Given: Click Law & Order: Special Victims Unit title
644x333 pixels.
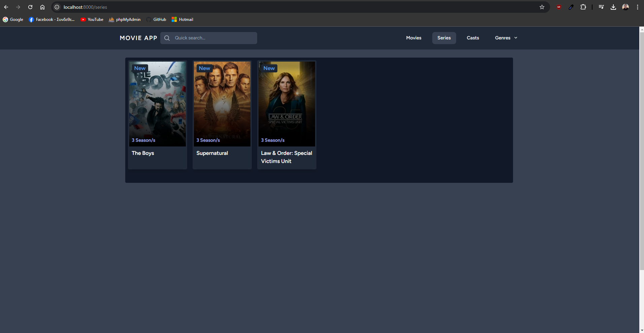Looking at the screenshot, I should click(x=286, y=157).
